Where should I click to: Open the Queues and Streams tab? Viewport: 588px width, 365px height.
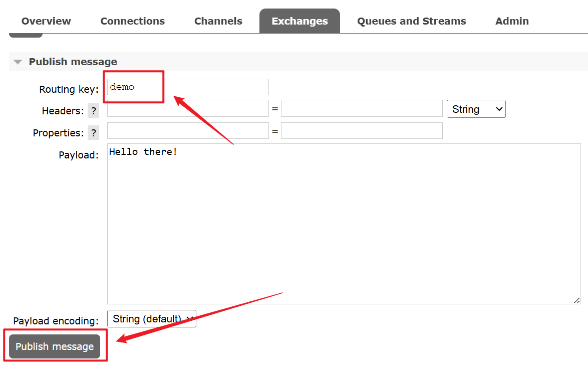click(x=411, y=21)
